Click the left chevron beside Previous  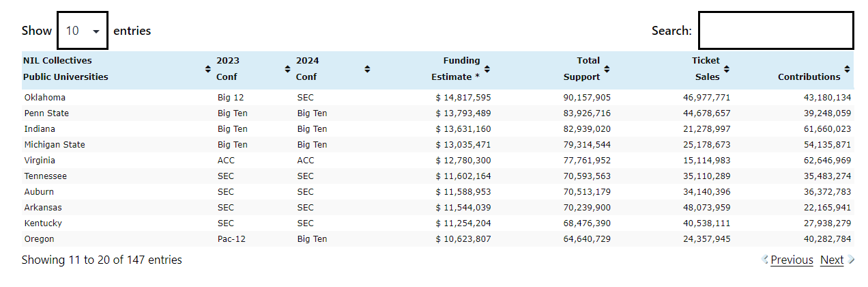[x=765, y=260]
